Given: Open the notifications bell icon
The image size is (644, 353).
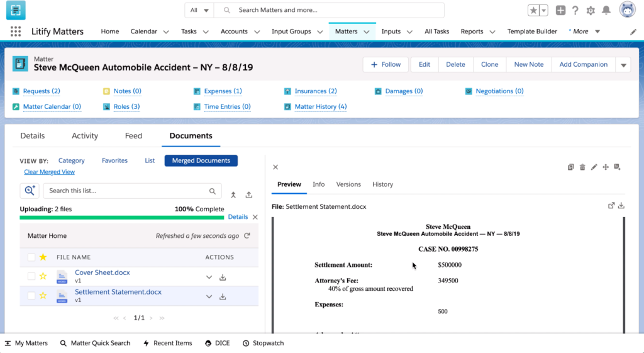Looking at the screenshot, I should click(606, 11).
